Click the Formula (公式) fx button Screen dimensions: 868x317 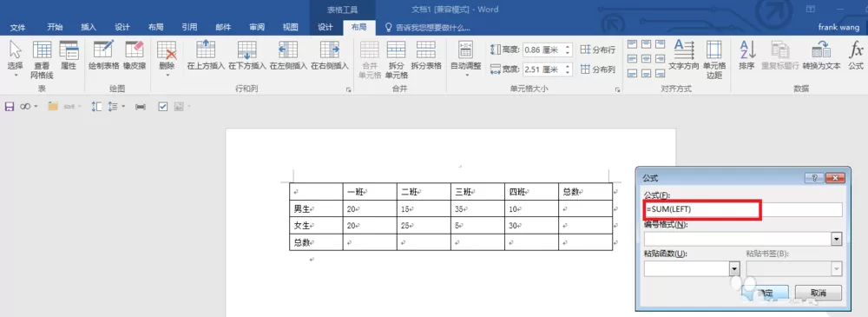(x=856, y=56)
